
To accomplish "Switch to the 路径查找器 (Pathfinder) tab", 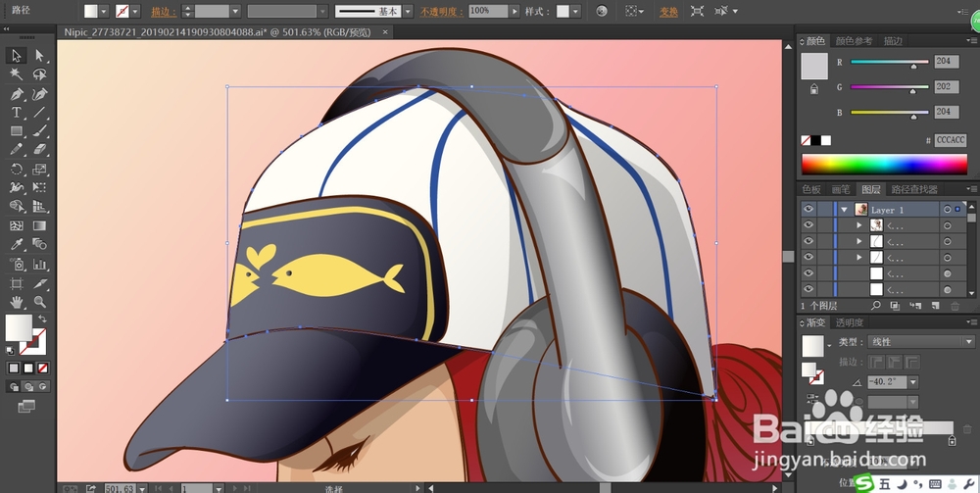I will [x=913, y=189].
